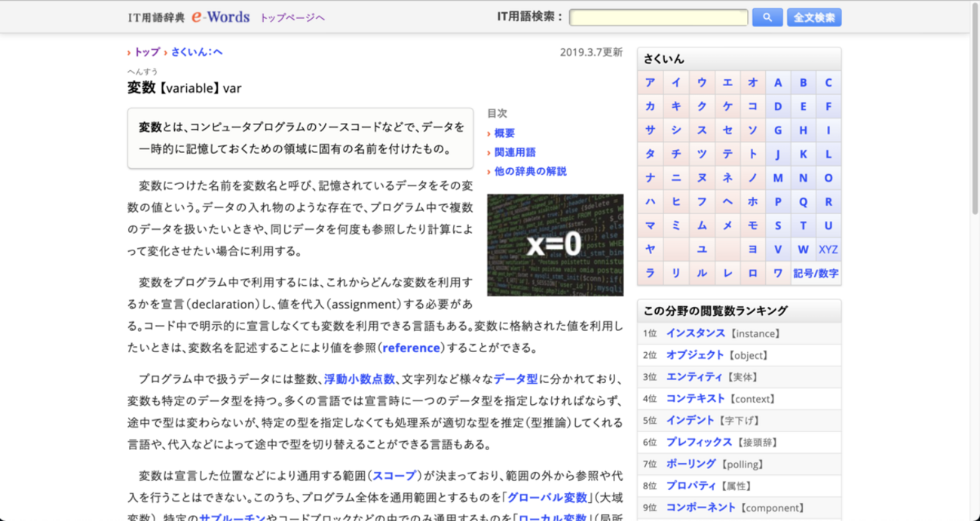Go to トップページへ link
The height and width of the screenshot is (521, 980).
click(292, 17)
